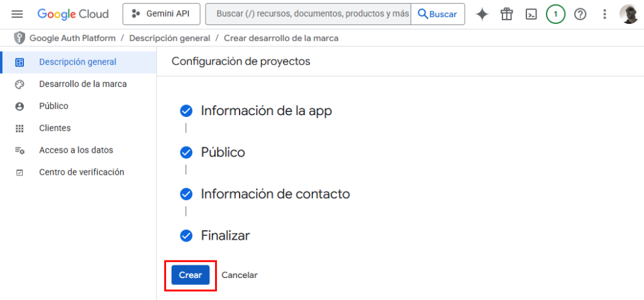The width and height of the screenshot is (644, 300).
Task: Open the help question mark icon
Action: pos(580,14)
